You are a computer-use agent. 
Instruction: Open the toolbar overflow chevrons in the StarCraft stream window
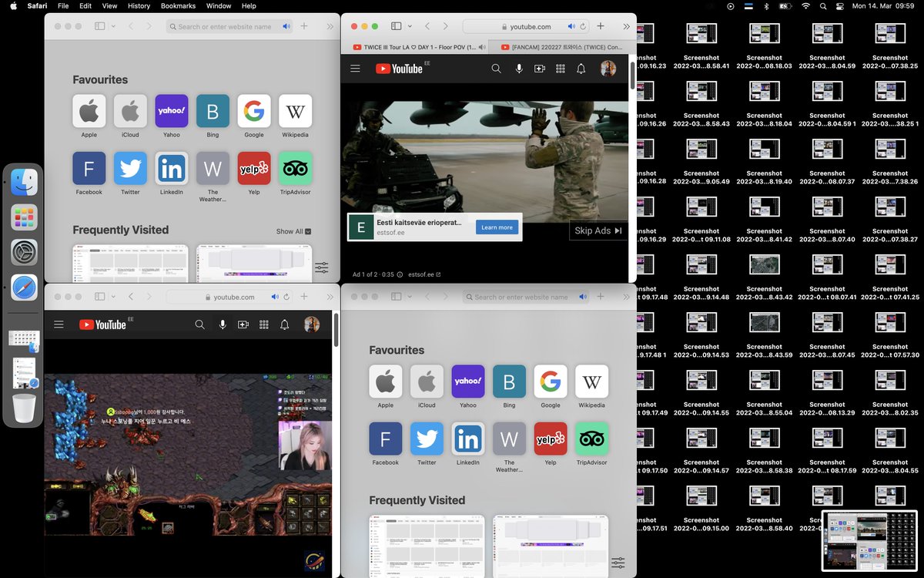click(x=330, y=297)
